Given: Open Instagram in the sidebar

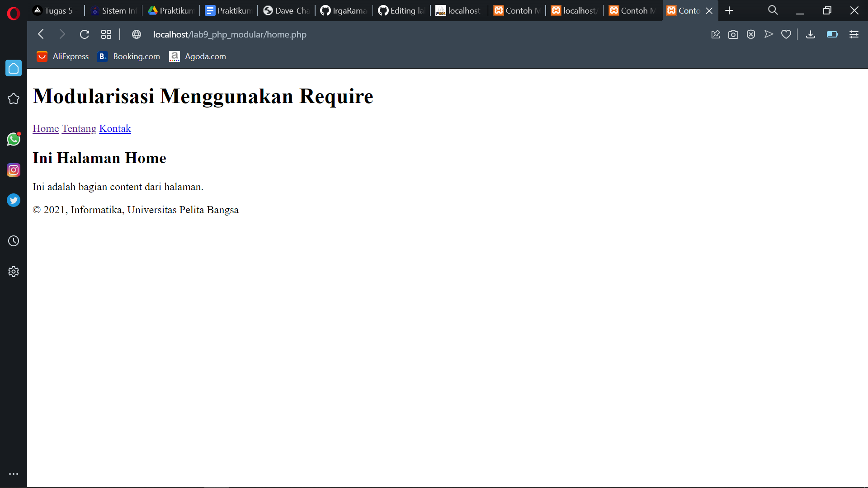Looking at the screenshot, I should (x=14, y=170).
